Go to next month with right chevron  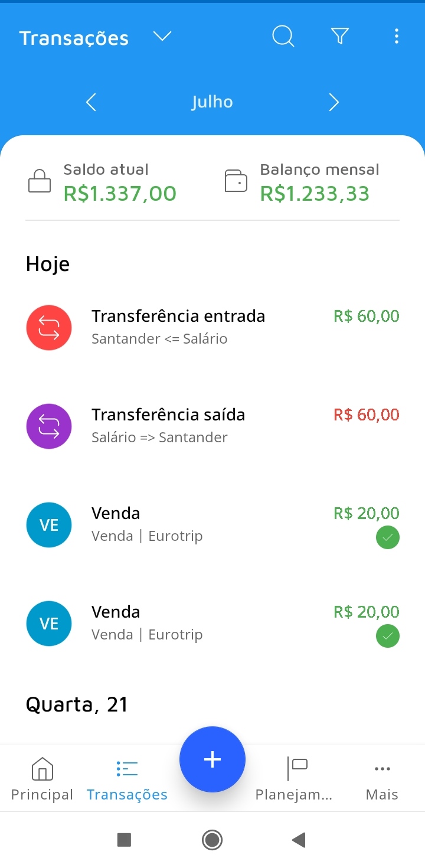[x=334, y=102]
